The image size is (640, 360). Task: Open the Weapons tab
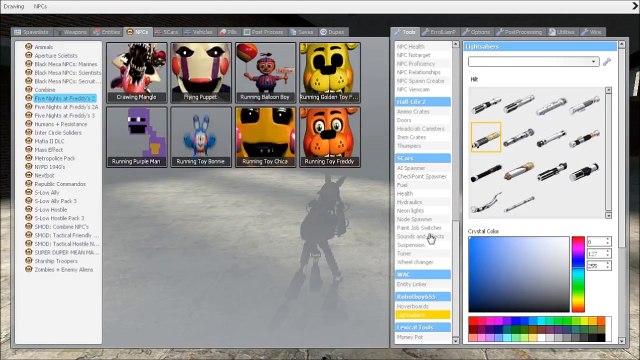[x=71, y=32]
